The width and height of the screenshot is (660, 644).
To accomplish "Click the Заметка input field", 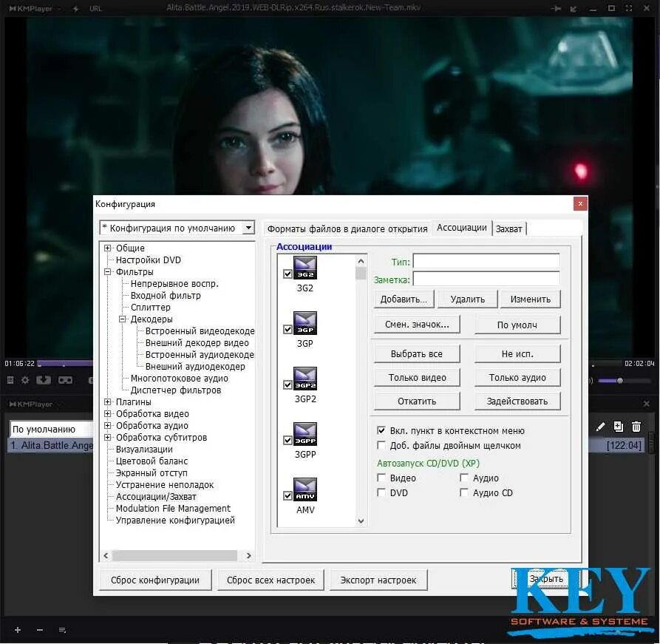I will coord(486,279).
